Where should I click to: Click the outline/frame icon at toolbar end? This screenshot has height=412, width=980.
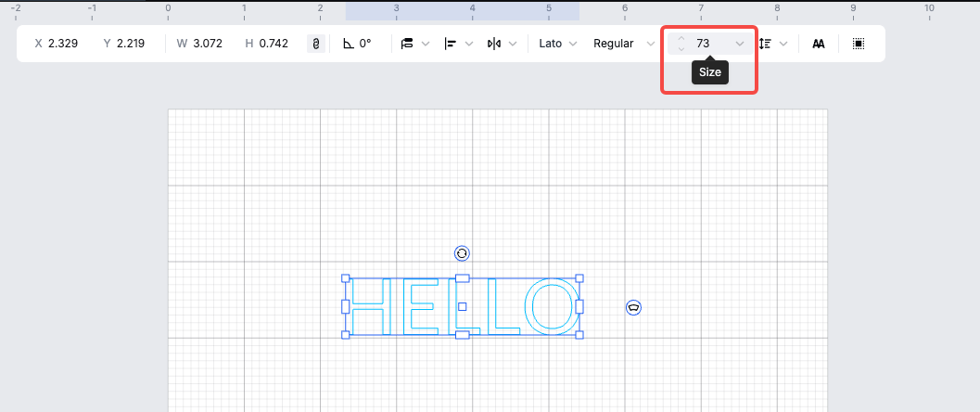click(x=859, y=44)
